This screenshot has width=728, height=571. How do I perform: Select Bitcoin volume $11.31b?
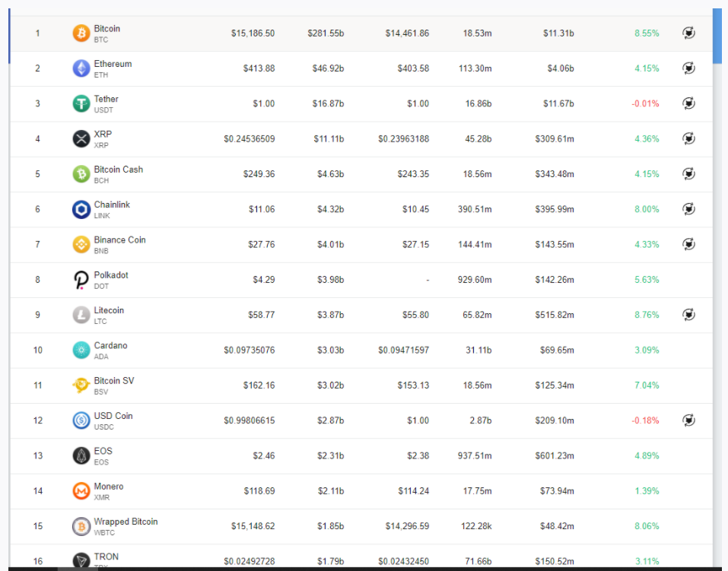click(x=558, y=33)
